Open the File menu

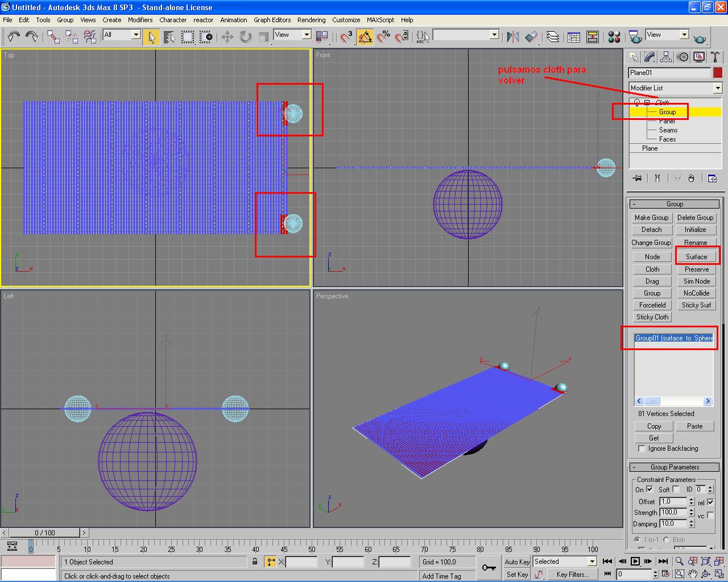pos(7,20)
